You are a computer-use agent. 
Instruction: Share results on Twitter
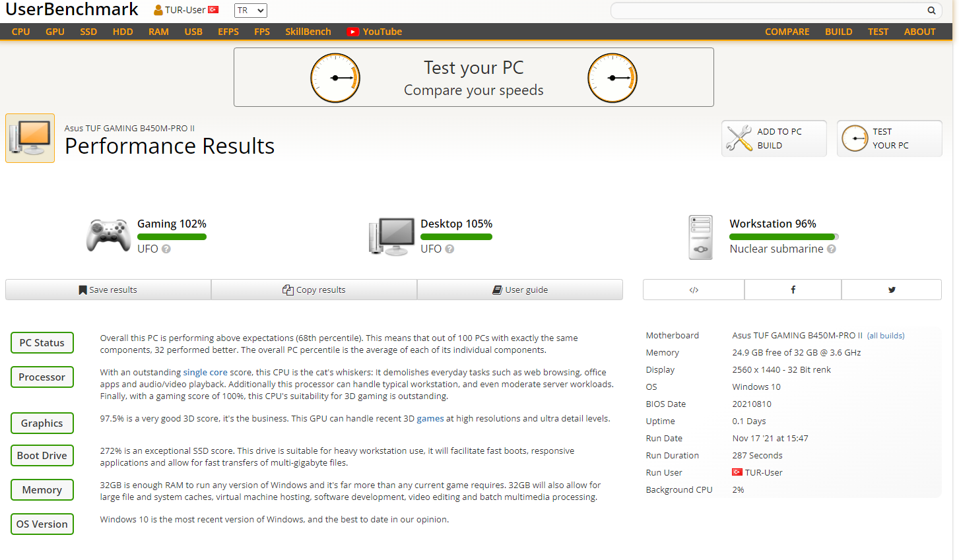coord(892,290)
